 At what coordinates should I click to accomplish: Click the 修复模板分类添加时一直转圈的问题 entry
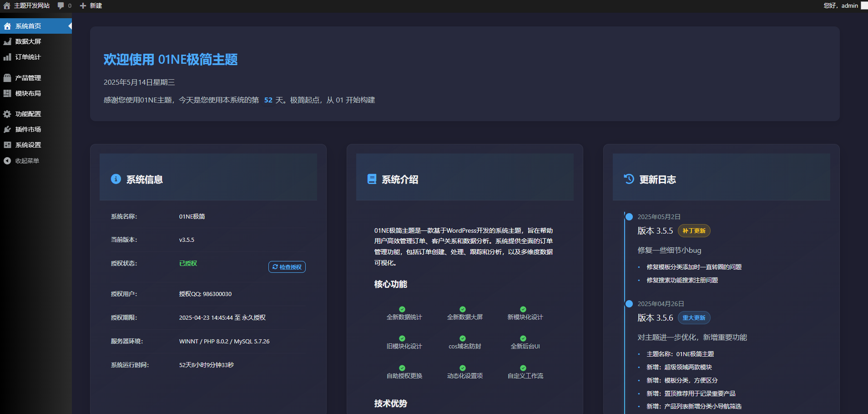pos(694,267)
